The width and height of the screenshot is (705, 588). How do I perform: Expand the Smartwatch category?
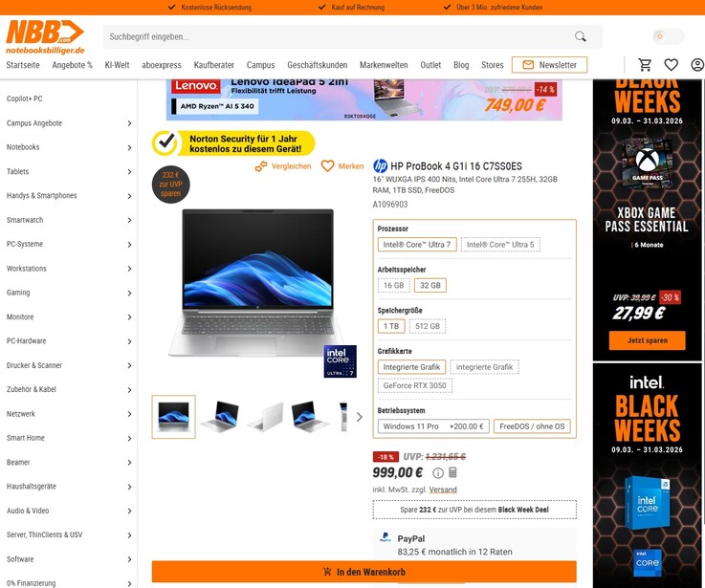coord(129,220)
